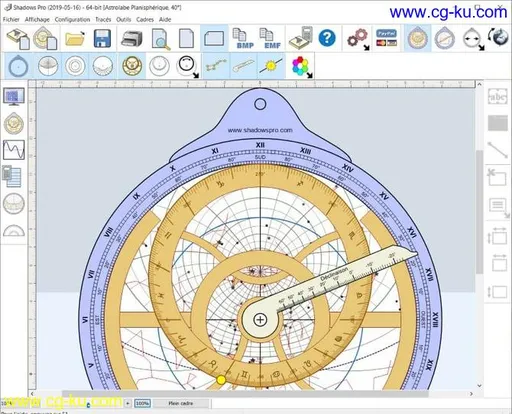Toggle the concentric circles layer icon
This screenshot has height=414, width=512.
click(x=75, y=66)
